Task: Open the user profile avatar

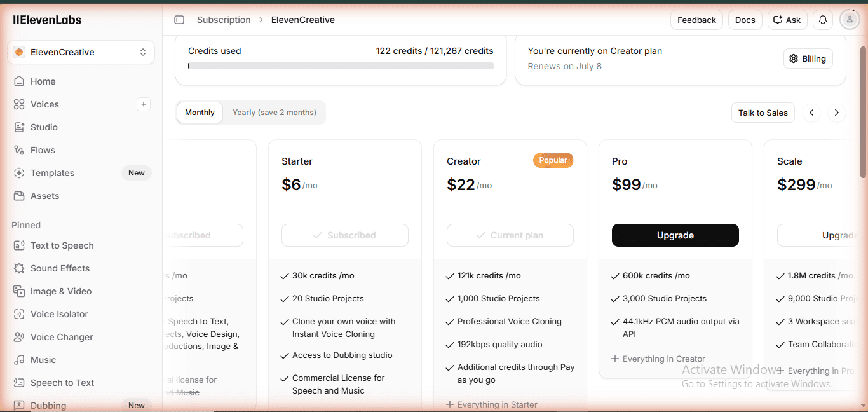Action: coord(850,20)
